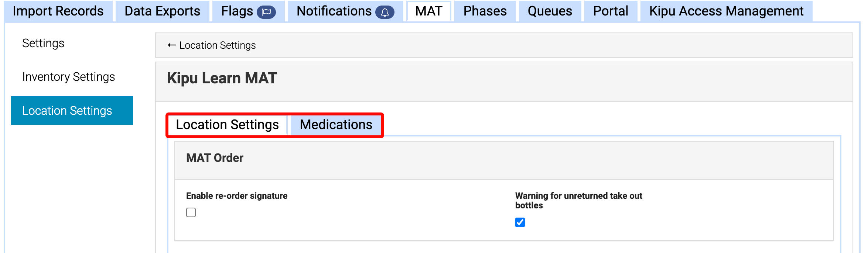Click the bell icon on the Notifications tab

[x=384, y=11]
